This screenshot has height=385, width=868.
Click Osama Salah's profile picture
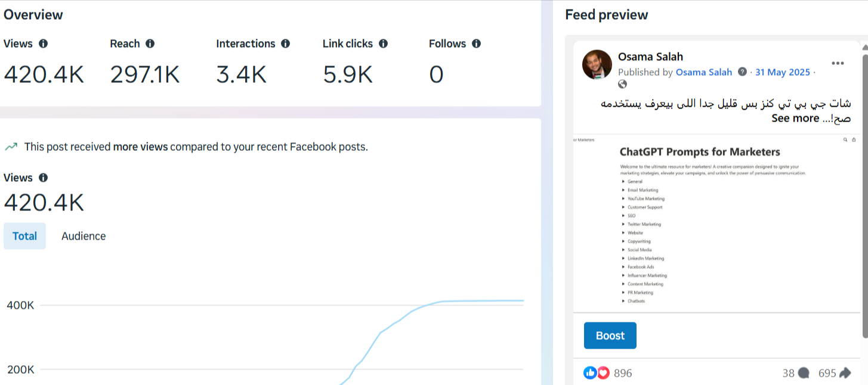[x=597, y=64]
